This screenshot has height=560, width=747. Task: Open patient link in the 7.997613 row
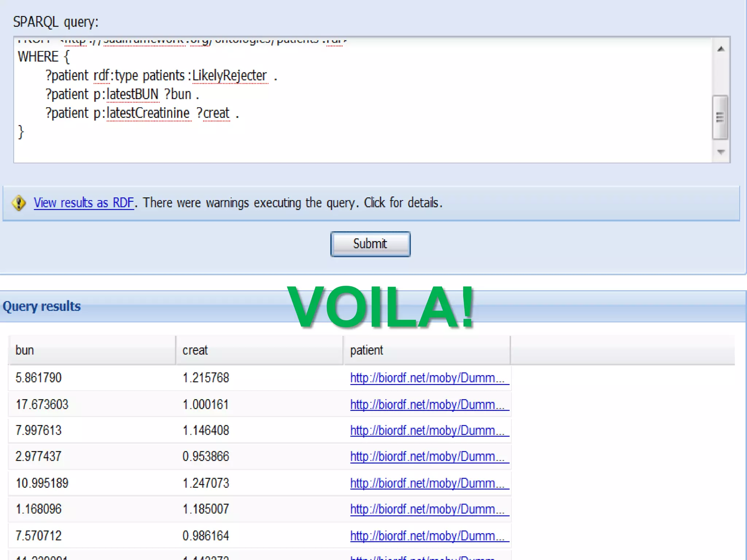click(429, 431)
